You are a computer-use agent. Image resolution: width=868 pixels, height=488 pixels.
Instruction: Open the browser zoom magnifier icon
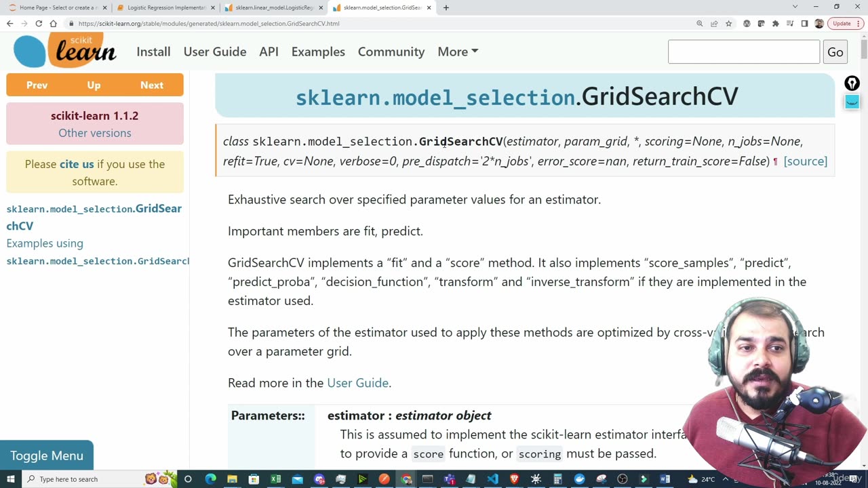coord(699,23)
